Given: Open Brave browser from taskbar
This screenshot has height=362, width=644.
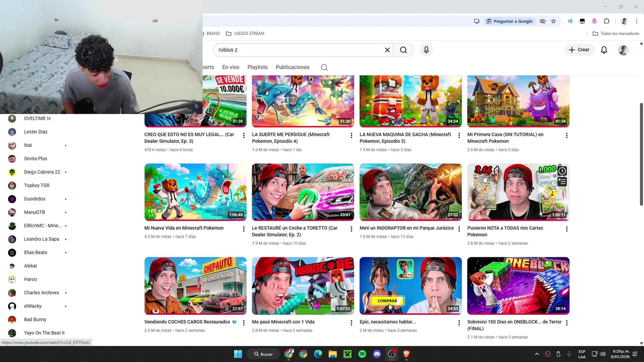Looking at the screenshot, I should pyautogui.click(x=407, y=354).
